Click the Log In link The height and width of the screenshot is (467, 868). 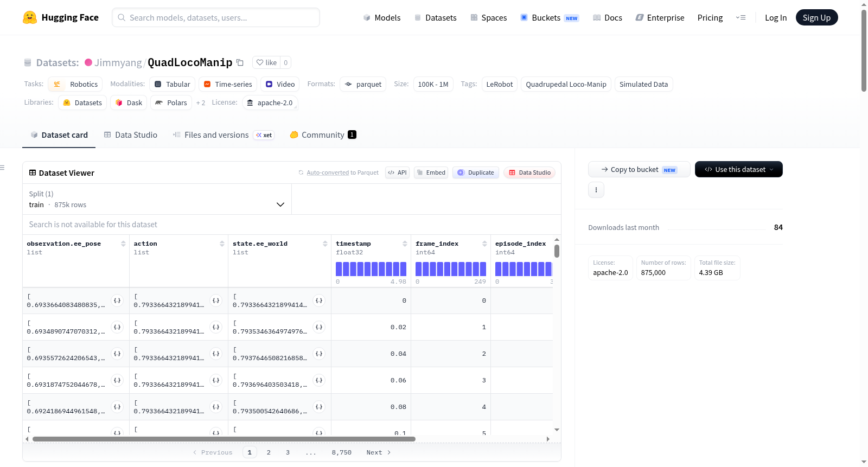click(776, 17)
